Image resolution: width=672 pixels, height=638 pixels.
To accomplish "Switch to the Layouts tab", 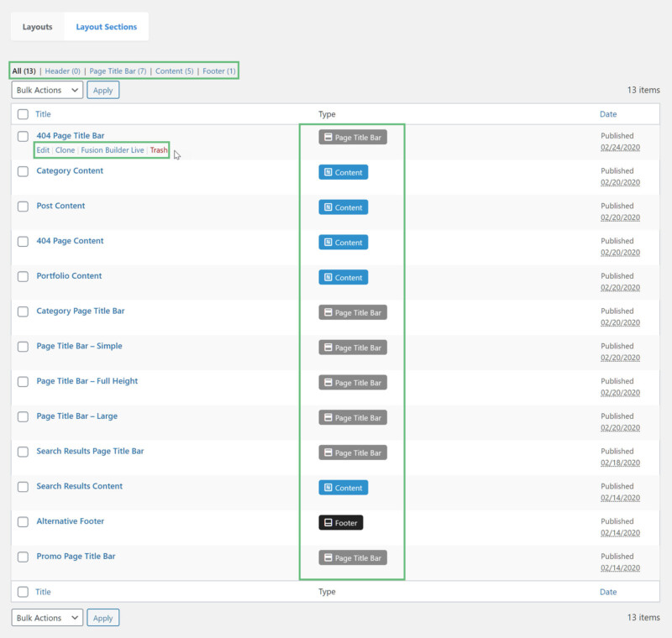I will click(36, 26).
